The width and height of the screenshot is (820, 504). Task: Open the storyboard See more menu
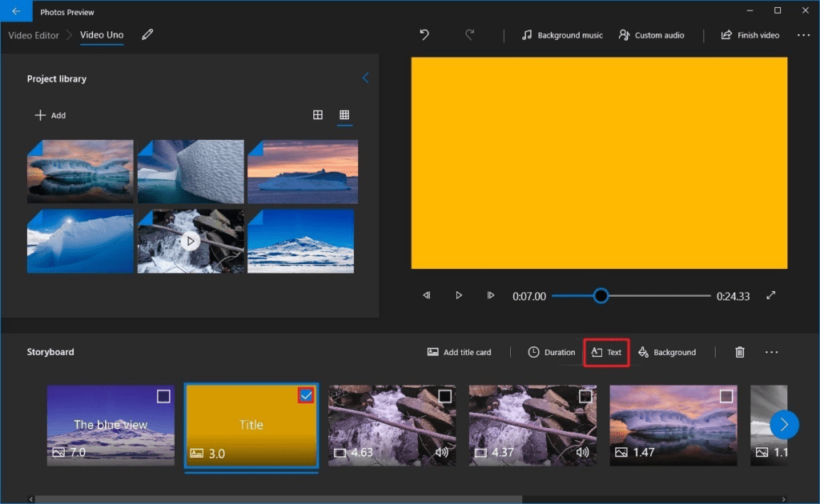[x=771, y=352]
